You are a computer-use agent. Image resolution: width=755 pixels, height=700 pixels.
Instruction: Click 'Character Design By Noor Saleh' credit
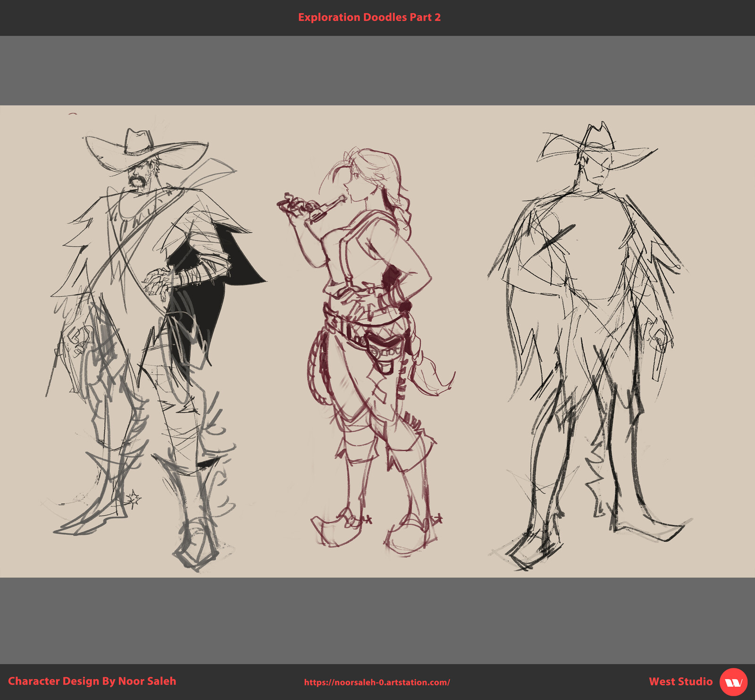coord(92,681)
